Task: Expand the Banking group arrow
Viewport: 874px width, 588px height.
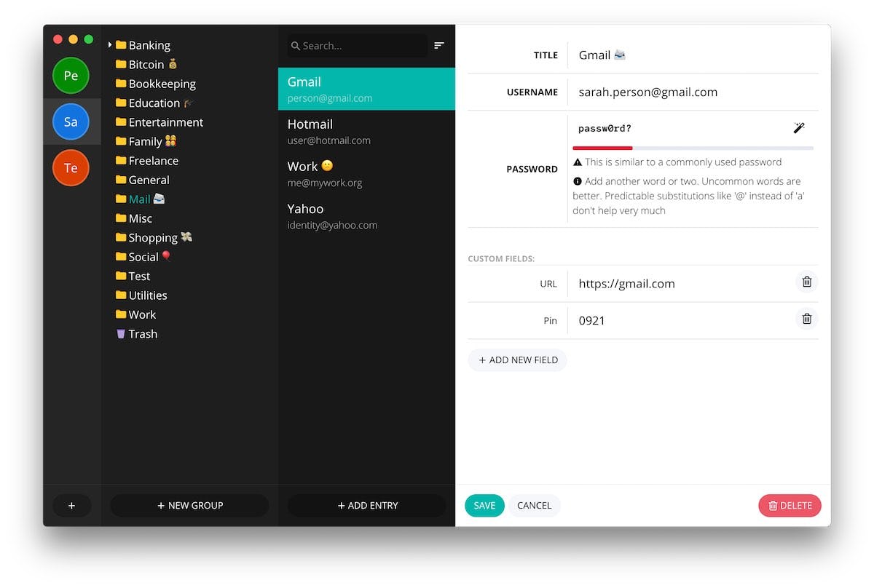Action: [x=110, y=45]
